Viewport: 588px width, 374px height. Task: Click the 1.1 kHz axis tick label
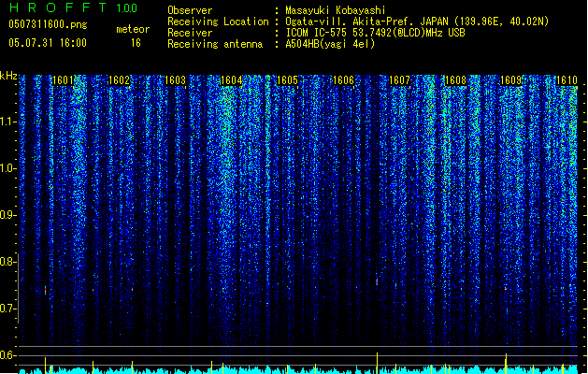[7, 122]
